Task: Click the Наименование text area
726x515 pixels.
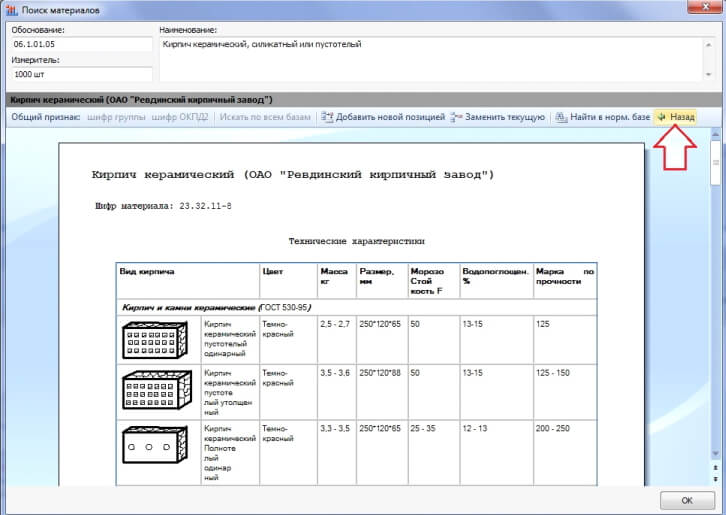Action: coord(431,59)
